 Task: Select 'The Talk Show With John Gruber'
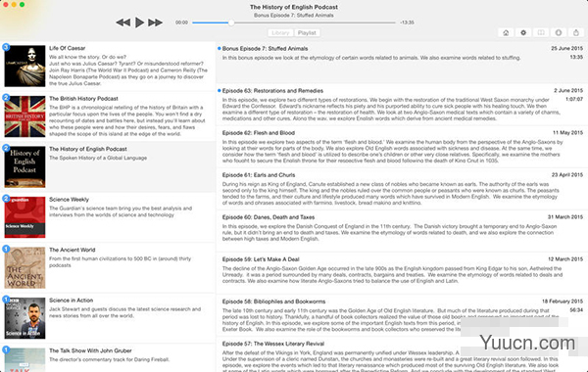pyautogui.click(x=90, y=350)
